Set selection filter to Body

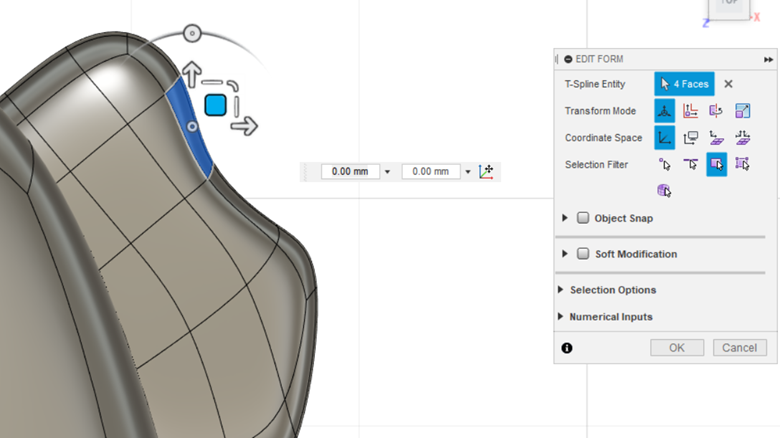click(x=664, y=191)
